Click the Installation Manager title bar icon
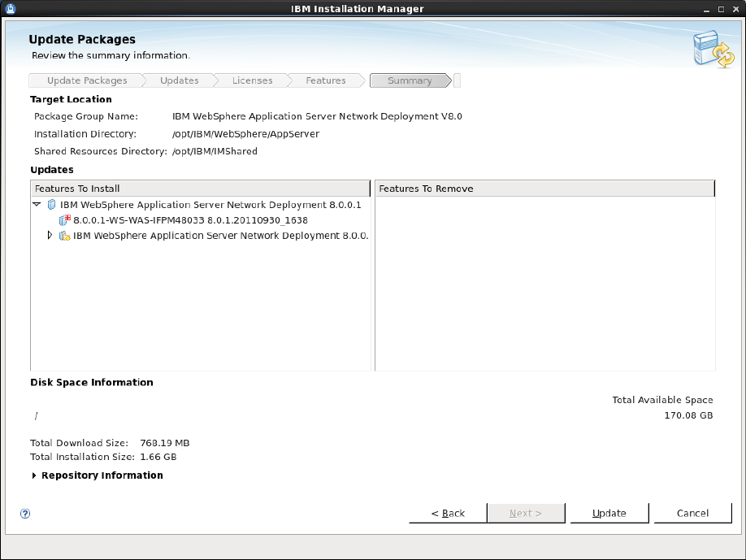746x560 pixels. [x=11, y=9]
